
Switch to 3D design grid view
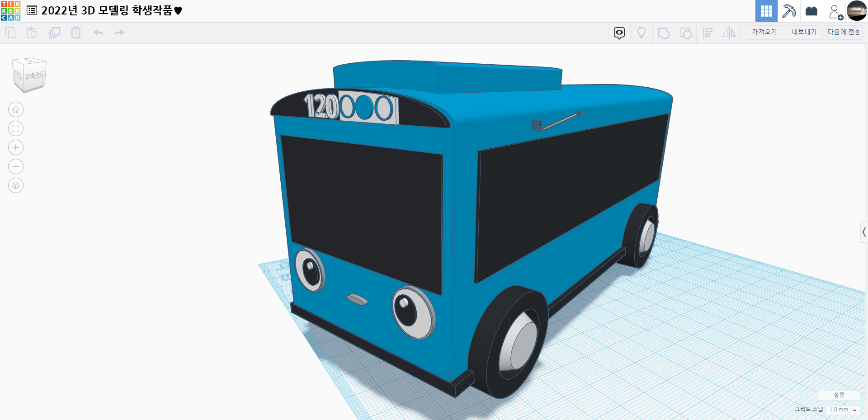coord(766,11)
